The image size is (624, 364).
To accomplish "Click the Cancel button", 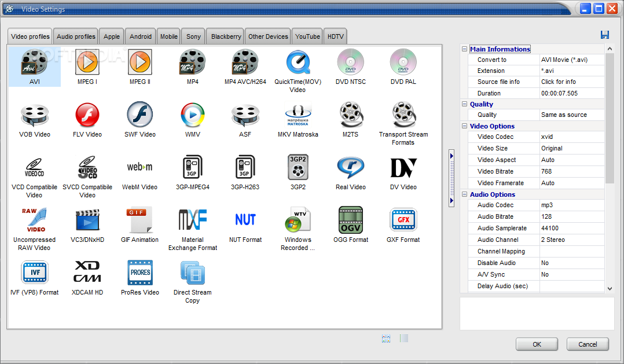I will [x=588, y=344].
